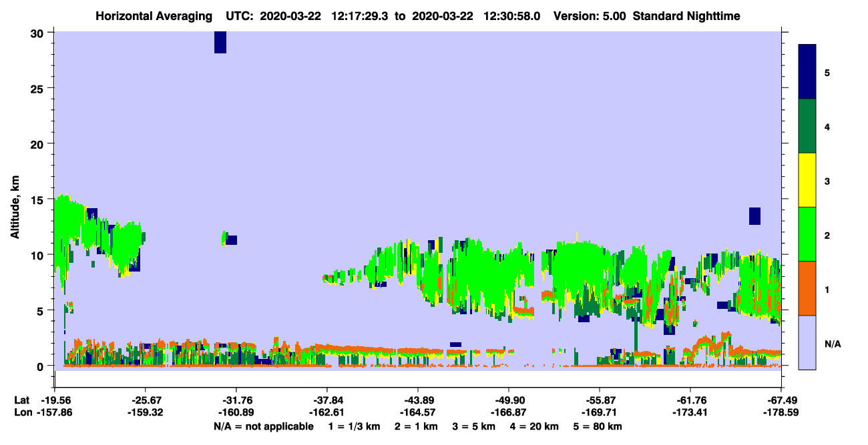
Task: Click longitude value -178.59
Action: click(x=781, y=413)
